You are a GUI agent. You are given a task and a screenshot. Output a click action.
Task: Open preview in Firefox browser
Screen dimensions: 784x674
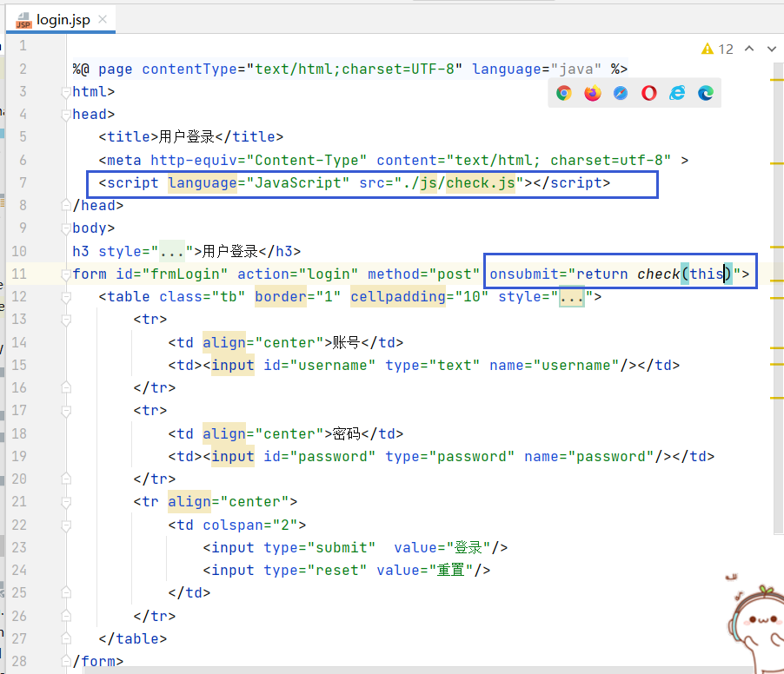tap(593, 93)
